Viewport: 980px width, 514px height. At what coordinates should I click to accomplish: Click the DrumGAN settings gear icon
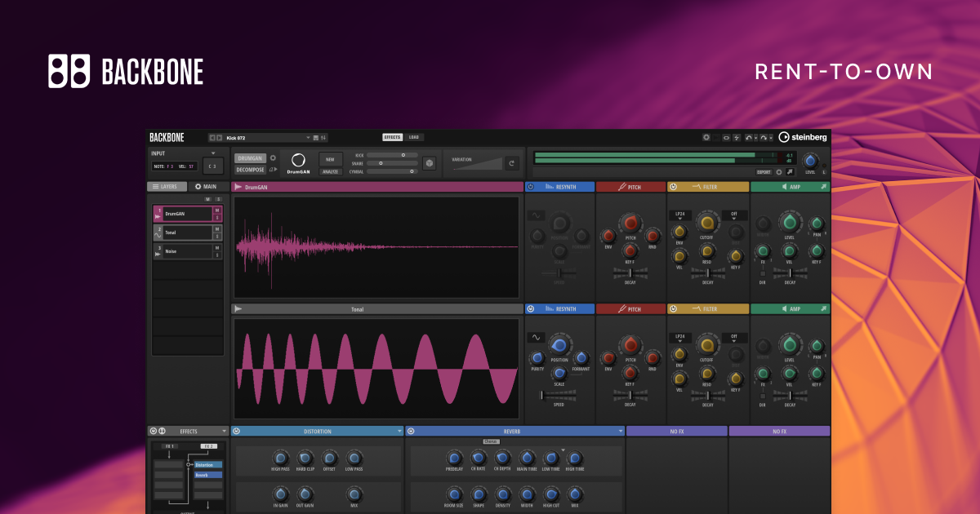pos(273,158)
